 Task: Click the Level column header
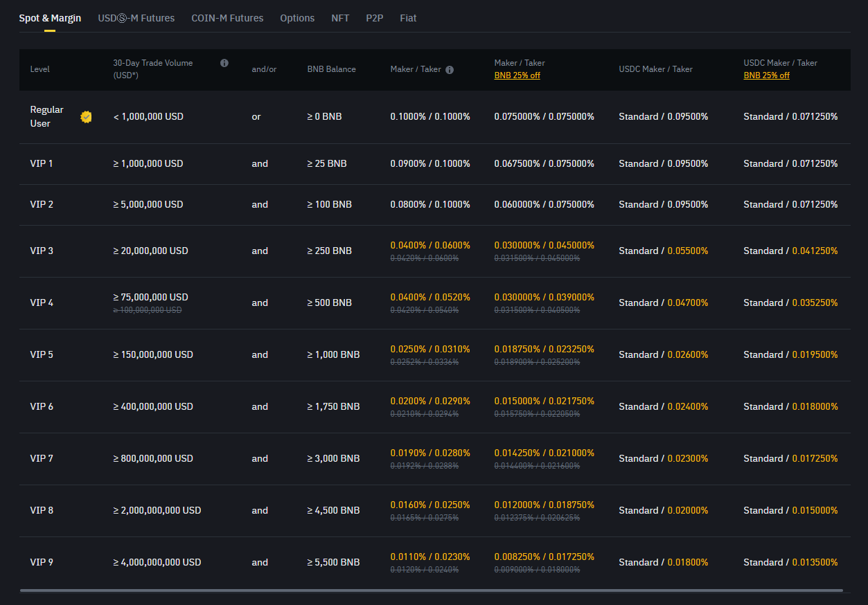40,69
